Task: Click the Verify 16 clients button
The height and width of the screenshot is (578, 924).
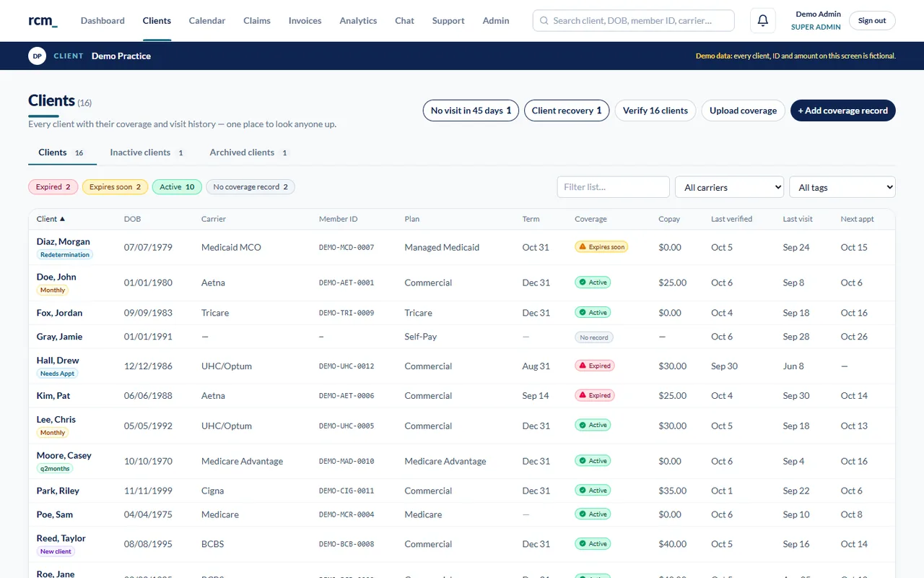Action: coord(655,111)
